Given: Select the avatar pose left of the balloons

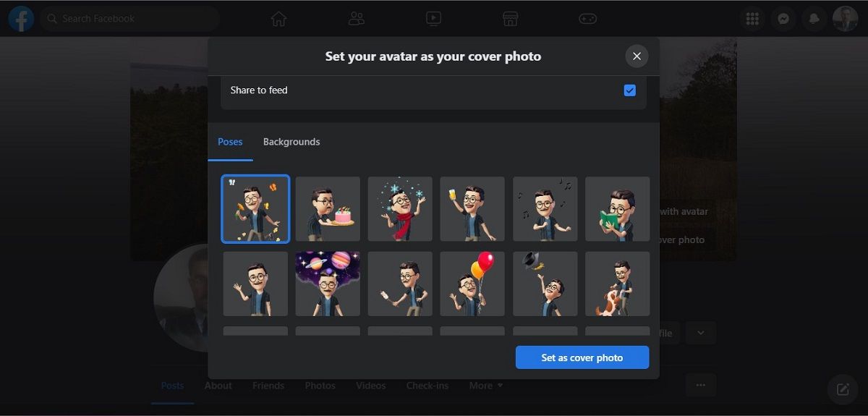Looking at the screenshot, I should [400, 284].
